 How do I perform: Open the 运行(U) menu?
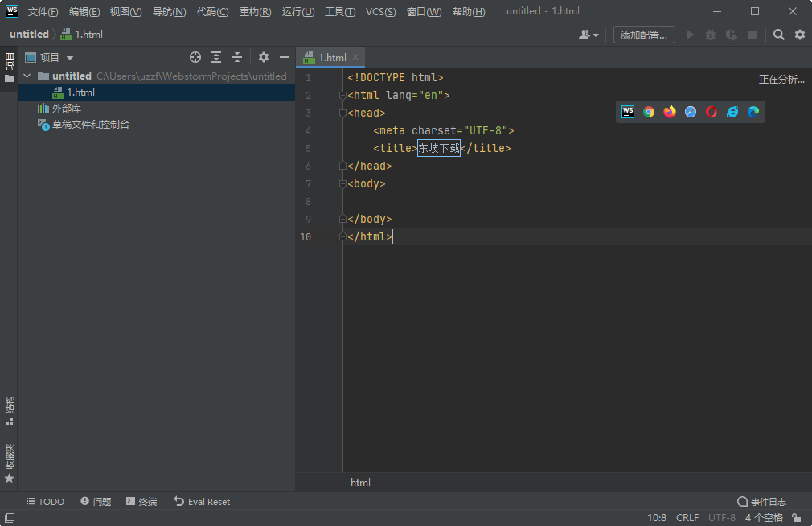298,12
